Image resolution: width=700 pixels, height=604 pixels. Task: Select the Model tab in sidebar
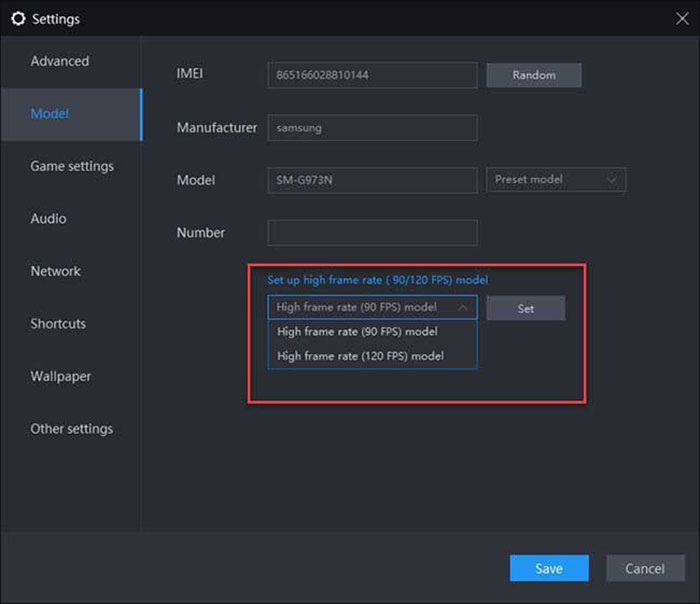(50, 114)
